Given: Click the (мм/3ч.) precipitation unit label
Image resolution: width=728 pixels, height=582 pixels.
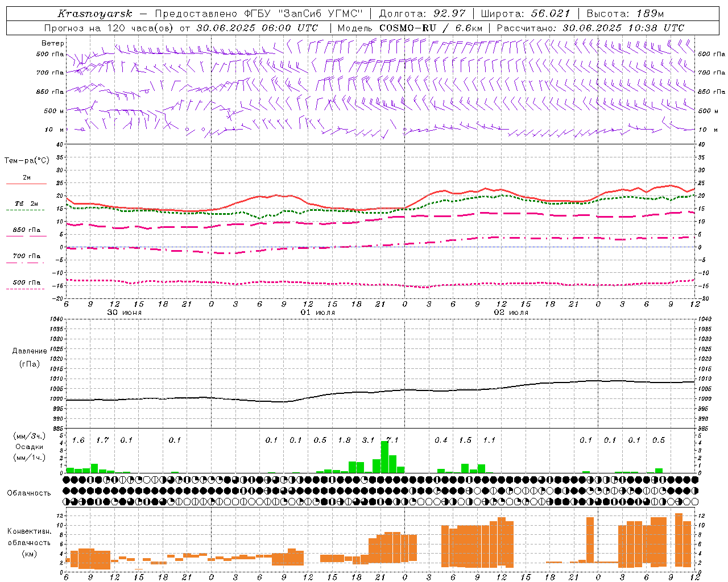Looking at the screenshot, I should click(x=30, y=436).
